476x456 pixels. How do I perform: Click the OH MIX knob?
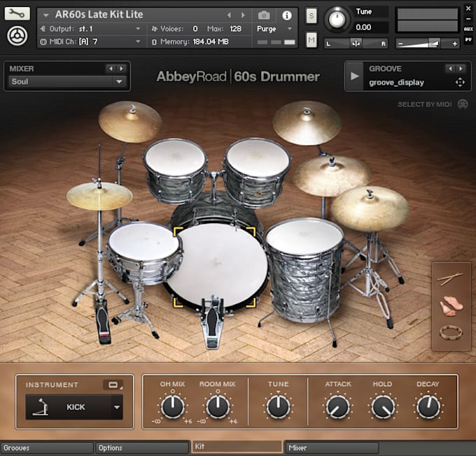point(172,406)
